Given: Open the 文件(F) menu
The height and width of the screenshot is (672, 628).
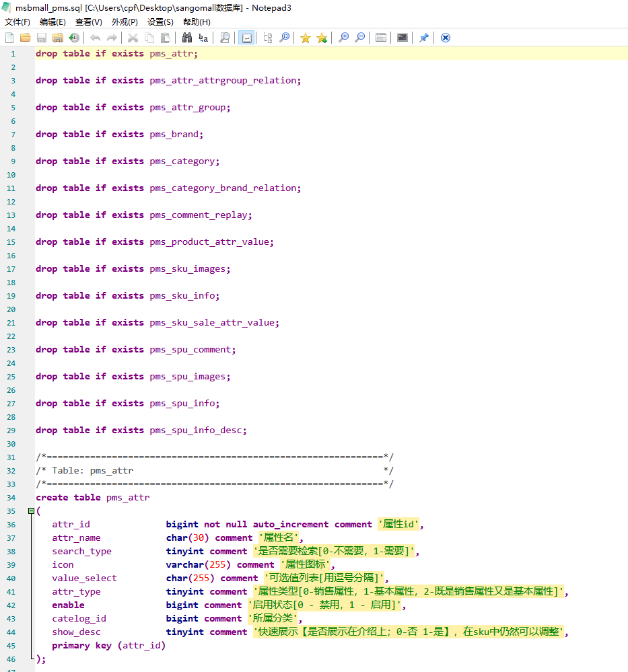Looking at the screenshot, I should [17, 22].
